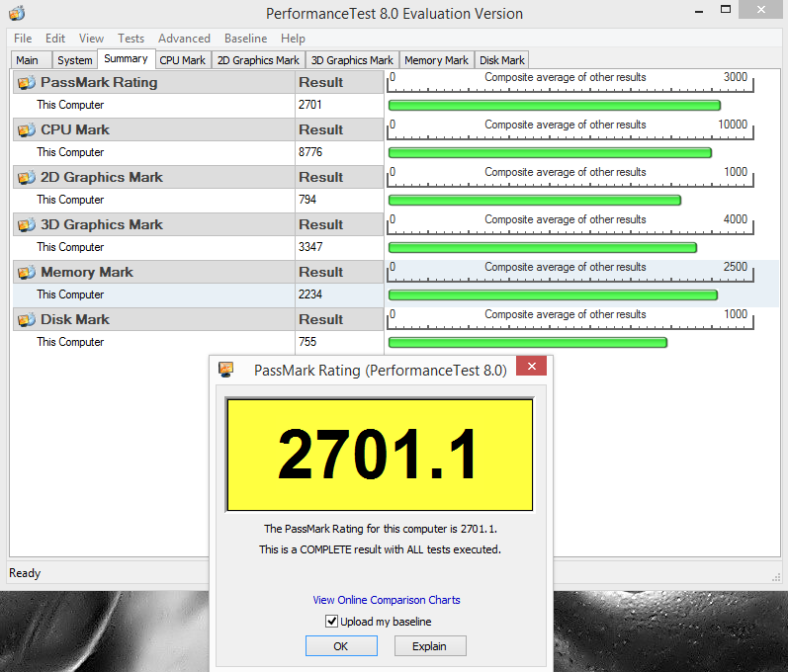This screenshot has height=672, width=788.
Task: Click the CPU Mark green result bar
Action: (x=550, y=153)
